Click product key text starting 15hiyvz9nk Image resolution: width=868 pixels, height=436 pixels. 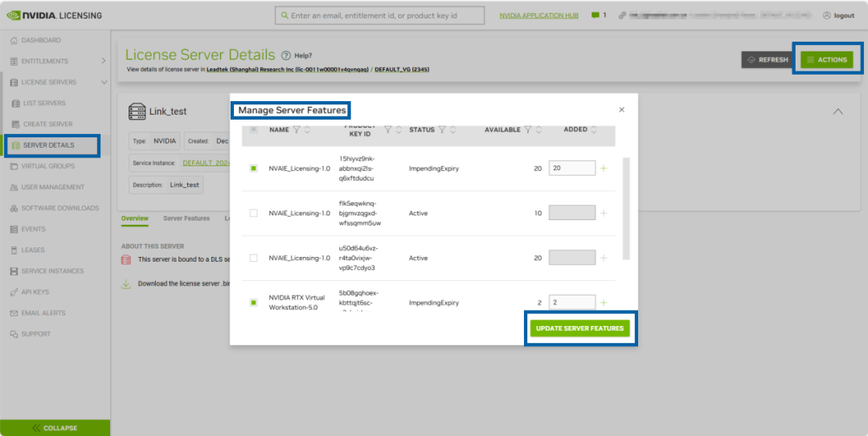357,168
